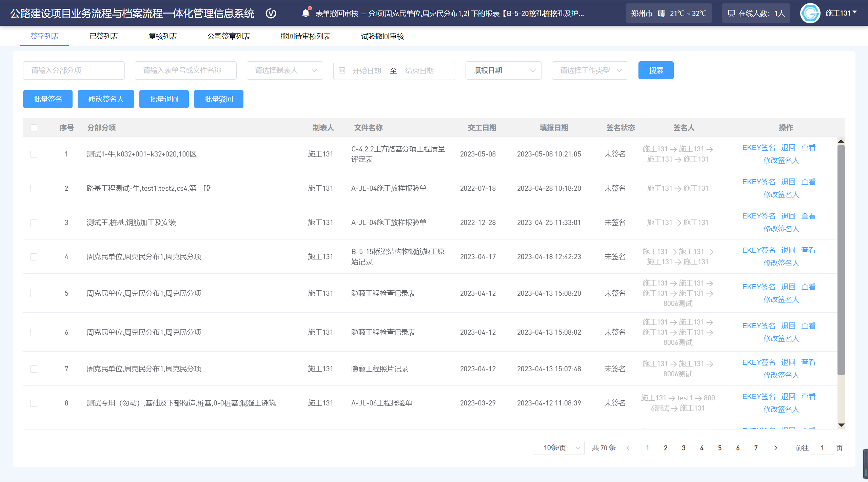This screenshot has height=482, width=868.
Task: Go to the previous page arrow
Action: click(628, 448)
